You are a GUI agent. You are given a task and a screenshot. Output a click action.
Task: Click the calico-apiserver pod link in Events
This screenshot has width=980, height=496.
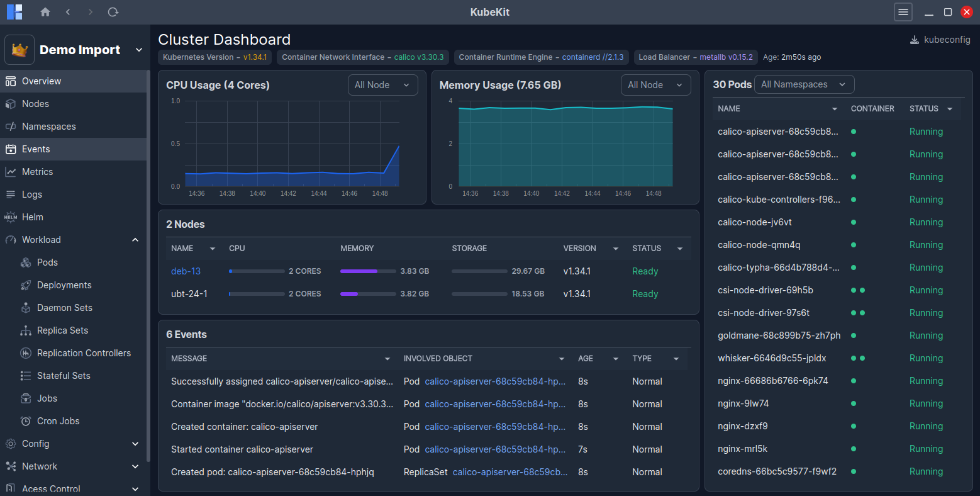pos(494,381)
